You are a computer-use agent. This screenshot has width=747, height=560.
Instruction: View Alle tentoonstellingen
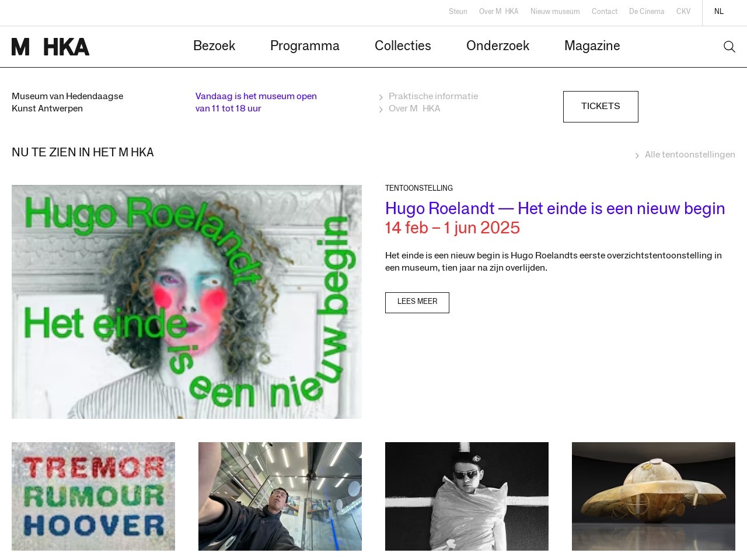(x=690, y=155)
